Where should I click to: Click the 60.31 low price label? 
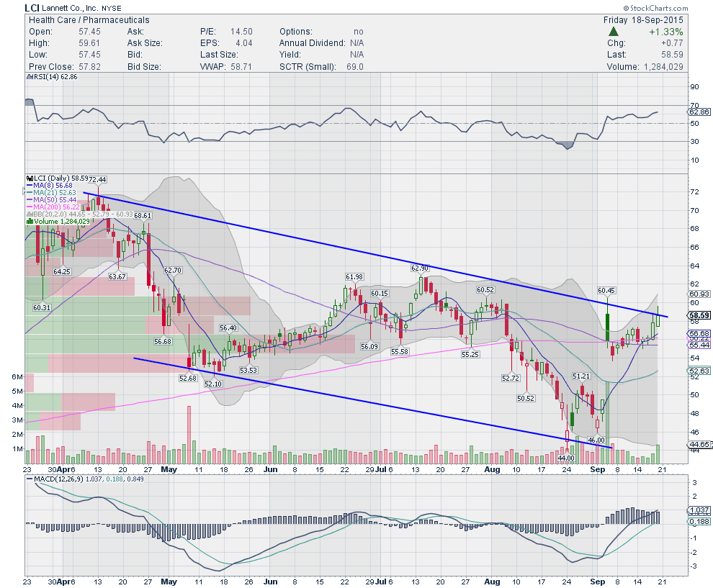42,307
